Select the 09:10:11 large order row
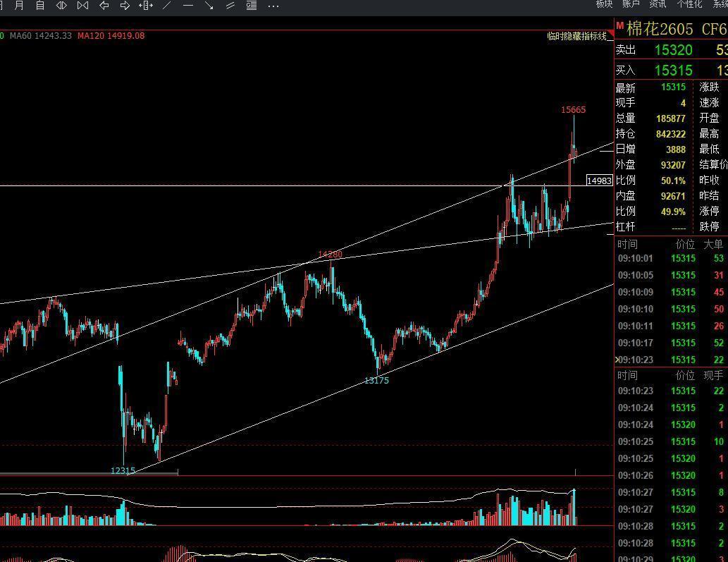The width and height of the screenshot is (728, 562). 671,326
